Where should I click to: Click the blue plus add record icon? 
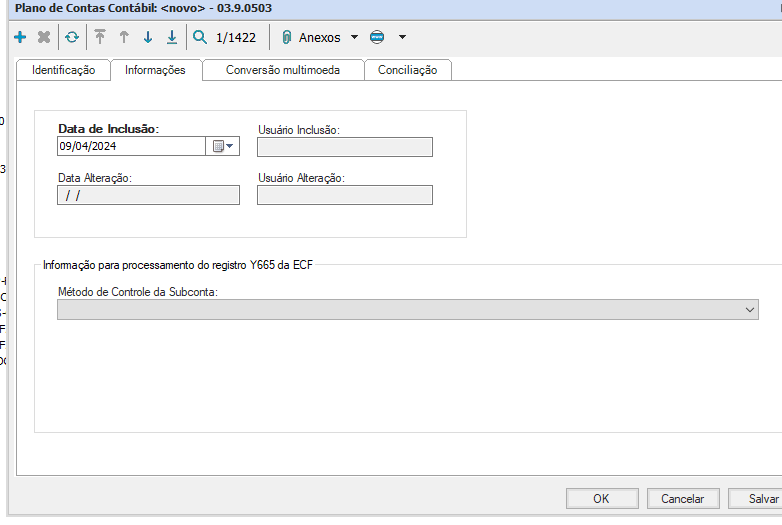(x=20, y=37)
